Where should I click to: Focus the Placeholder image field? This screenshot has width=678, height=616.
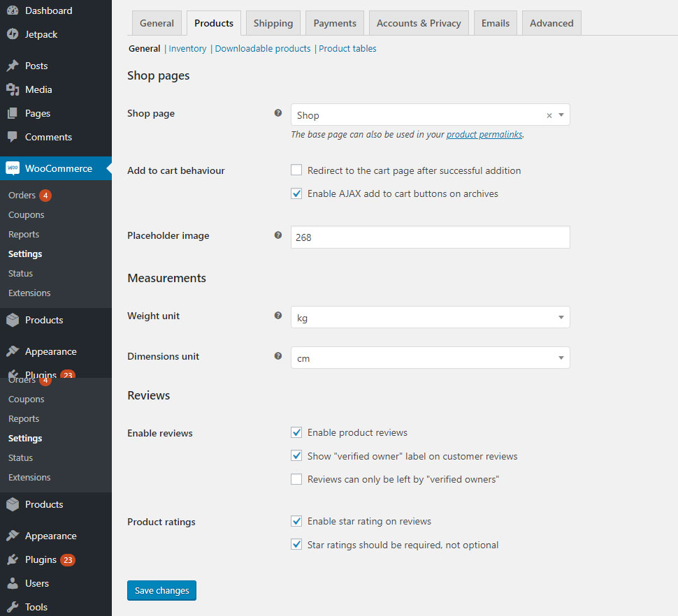(x=431, y=237)
